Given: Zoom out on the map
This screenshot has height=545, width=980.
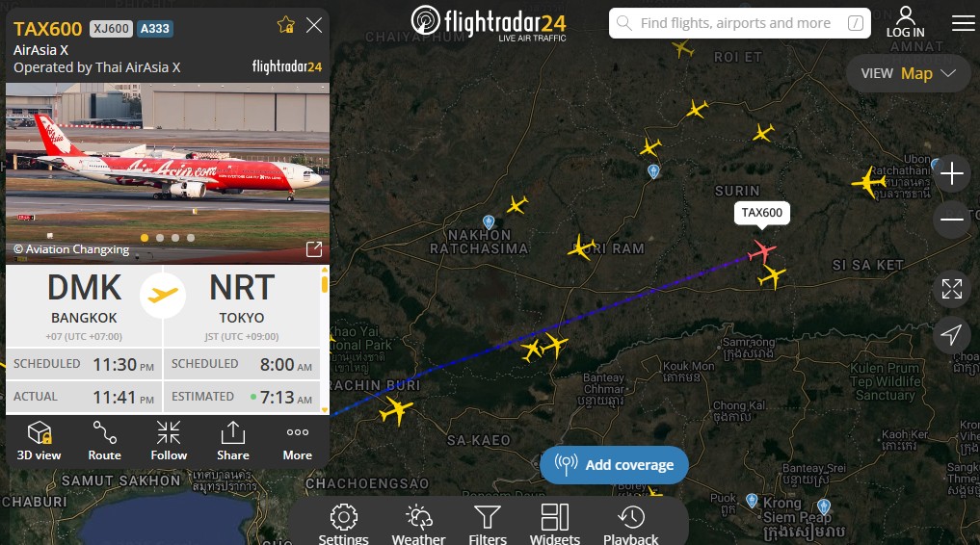Looking at the screenshot, I should [x=951, y=220].
